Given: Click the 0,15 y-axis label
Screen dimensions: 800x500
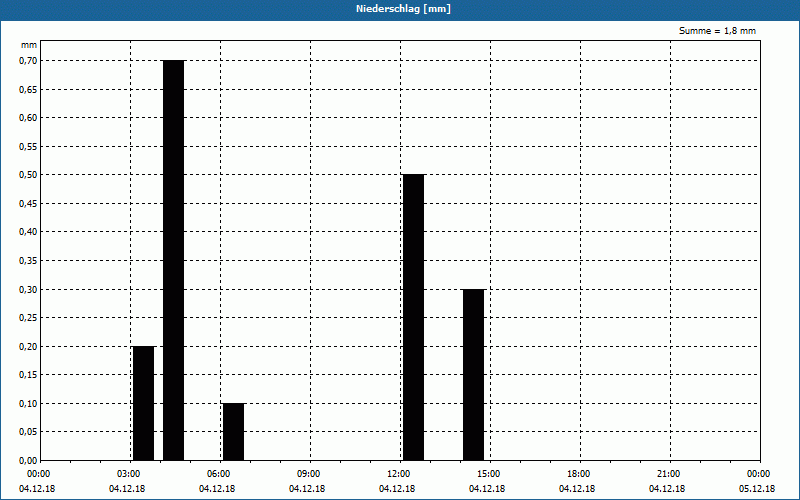Looking at the screenshot, I should click(x=28, y=375).
